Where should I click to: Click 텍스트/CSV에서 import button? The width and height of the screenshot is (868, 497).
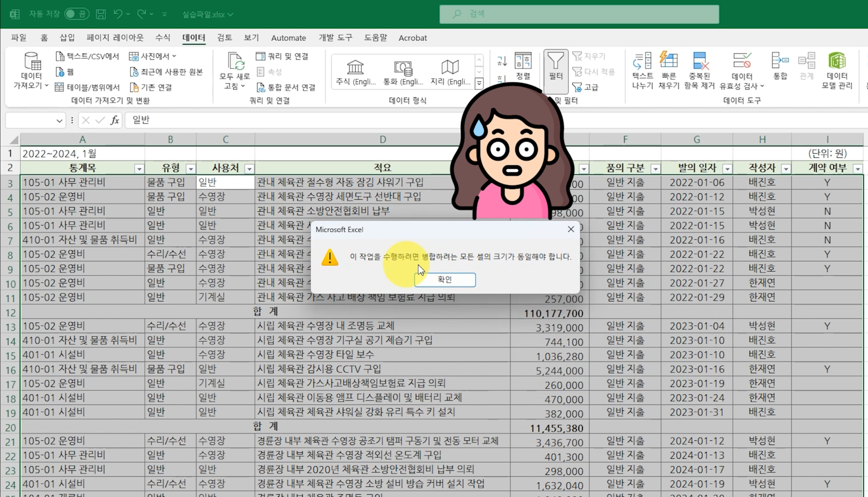(x=87, y=56)
